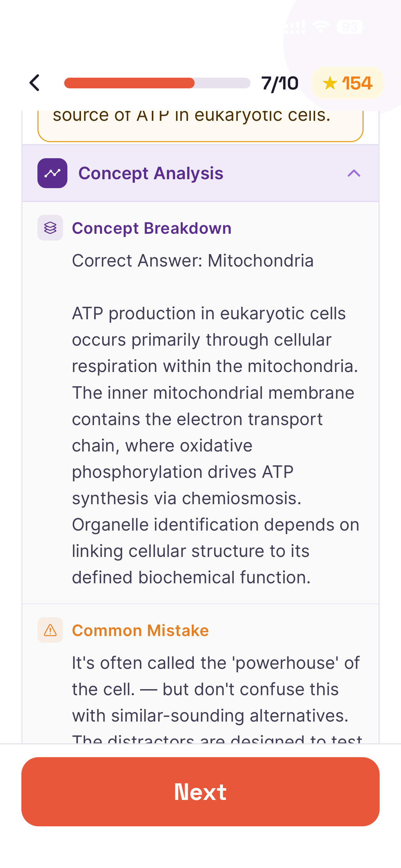Image resolution: width=401 pixels, height=868 pixels.
Task: Tap the 7/10 question counter
Action: click(x=280, y=83)
